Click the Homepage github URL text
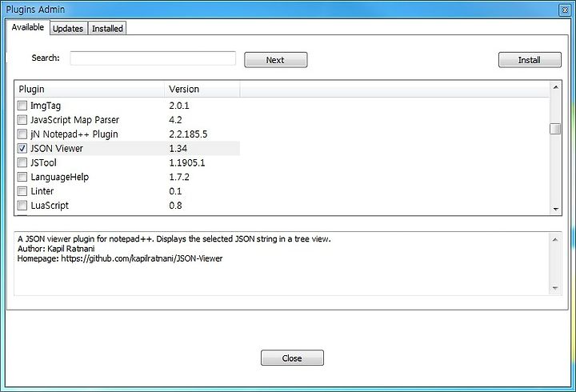576x392 pixels. [x=142, y=258]
